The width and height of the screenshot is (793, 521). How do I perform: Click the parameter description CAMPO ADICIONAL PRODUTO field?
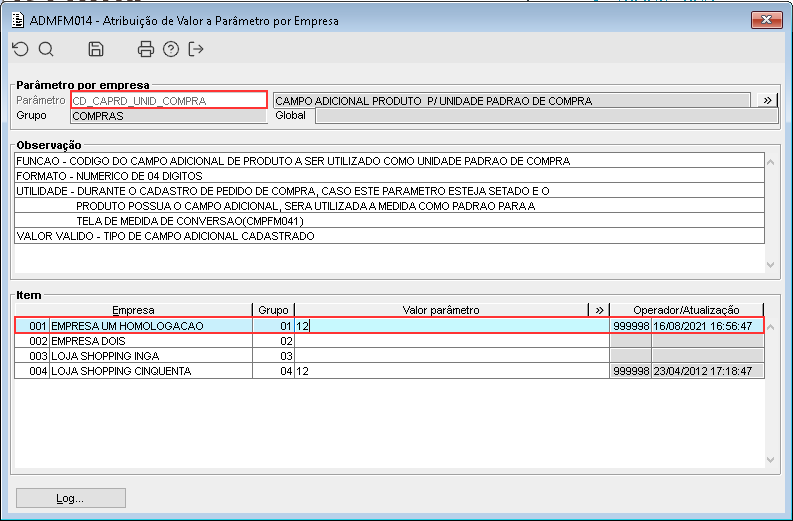click(512, 101)
